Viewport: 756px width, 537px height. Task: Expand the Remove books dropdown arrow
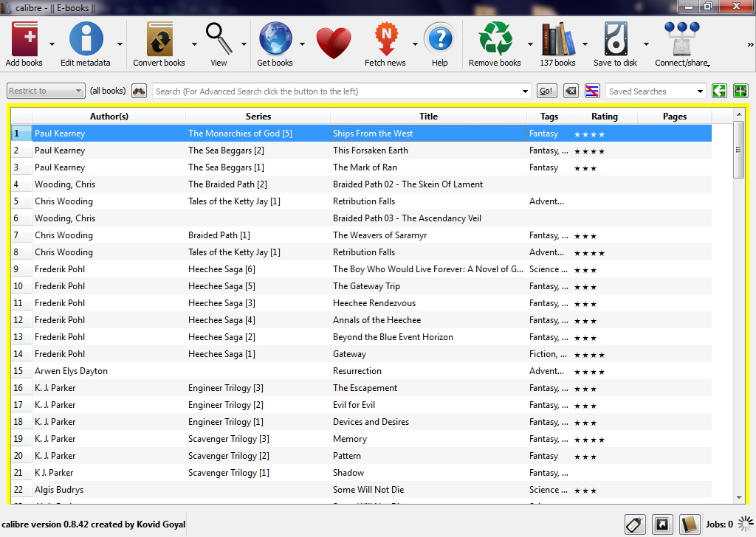(x=530, y=44)
